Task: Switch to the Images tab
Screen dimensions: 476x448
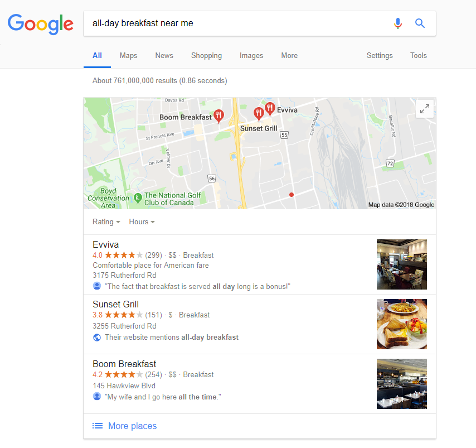Action: pyautogui.click(x=251, y=56)
